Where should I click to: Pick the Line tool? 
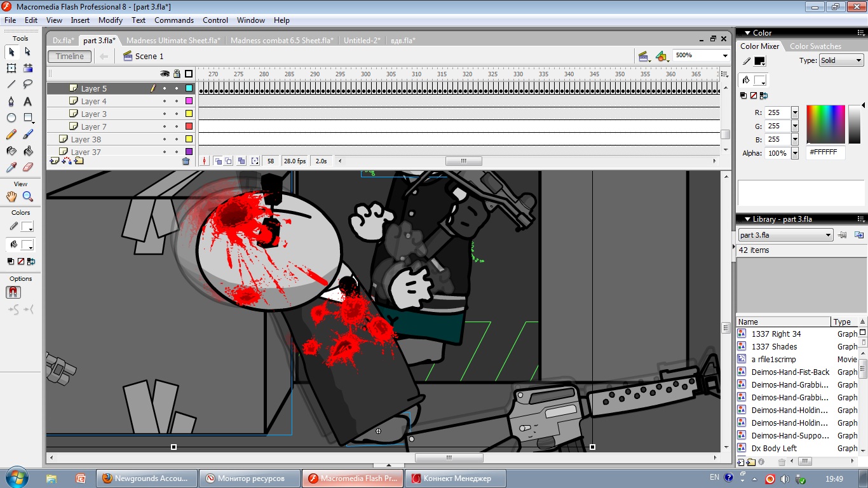11,84
